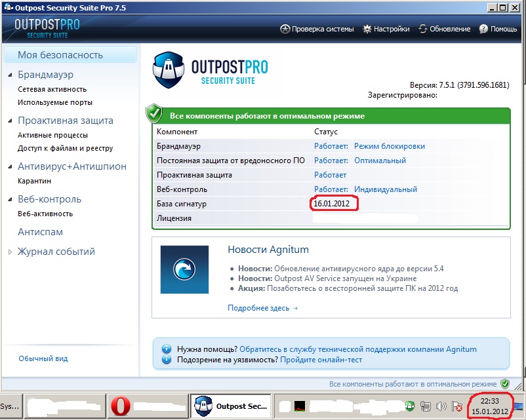Click the Outpost Sec... taskbar button
Viewport: 526px width, 420px height.
point(231,406)
